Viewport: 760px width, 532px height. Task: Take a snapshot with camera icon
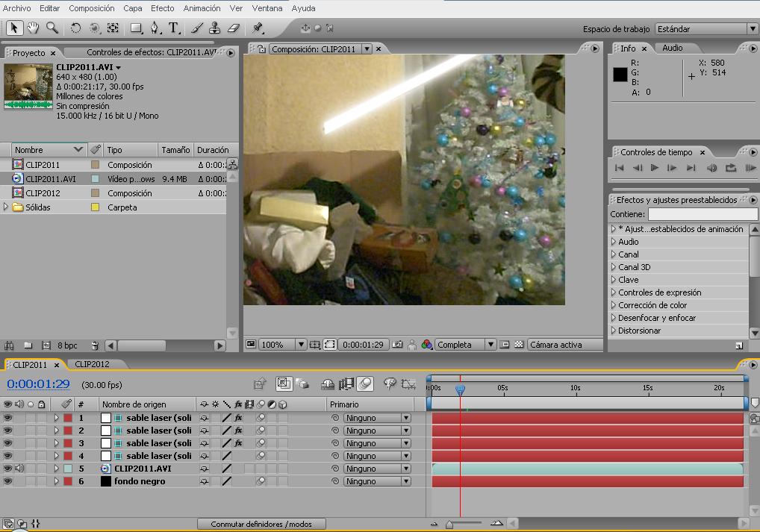tap(397, 345)
